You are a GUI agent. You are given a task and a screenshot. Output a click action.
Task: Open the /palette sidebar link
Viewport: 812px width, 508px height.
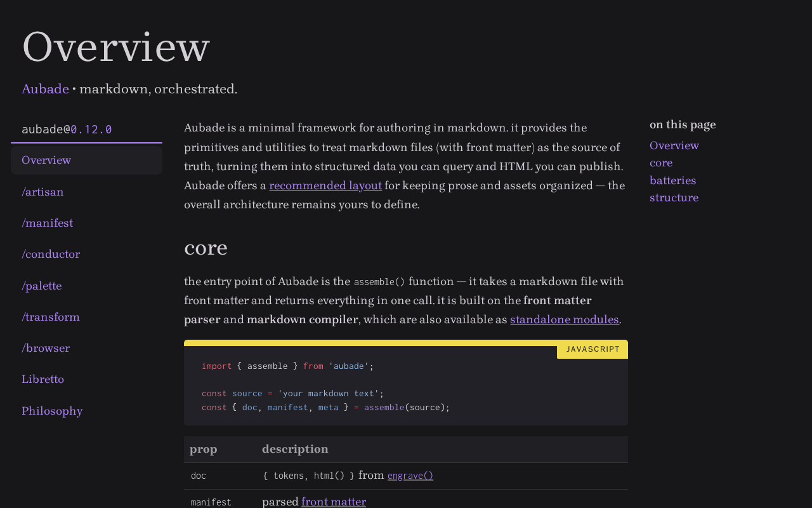point(41,286)
